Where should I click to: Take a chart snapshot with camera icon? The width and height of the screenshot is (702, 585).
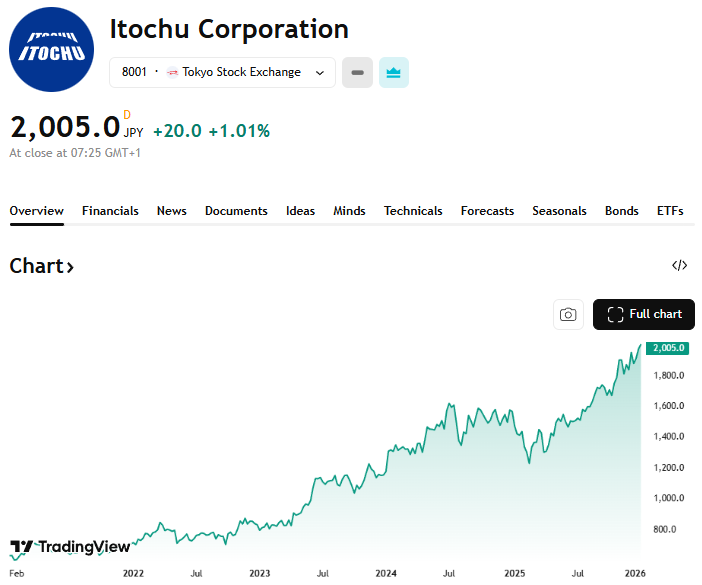pyautogui.click(x=568, y=314)
